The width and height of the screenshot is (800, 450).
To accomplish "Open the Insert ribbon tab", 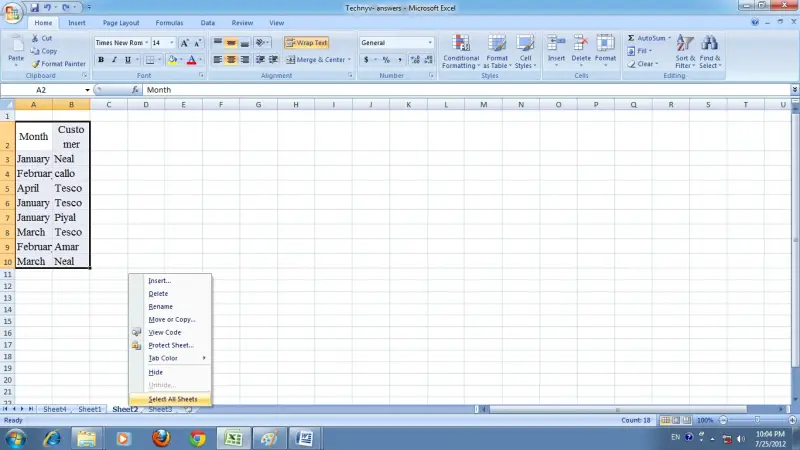I will (77, 23).
